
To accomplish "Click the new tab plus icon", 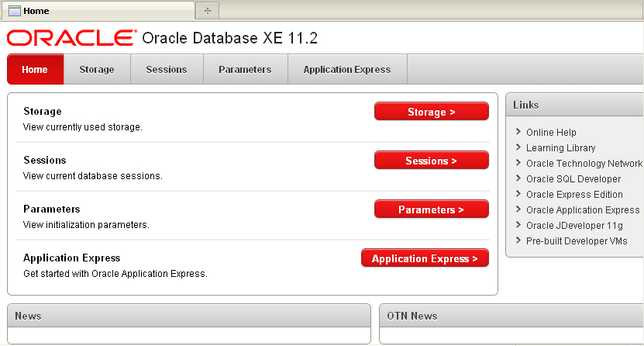I will [x=207, y=11].
